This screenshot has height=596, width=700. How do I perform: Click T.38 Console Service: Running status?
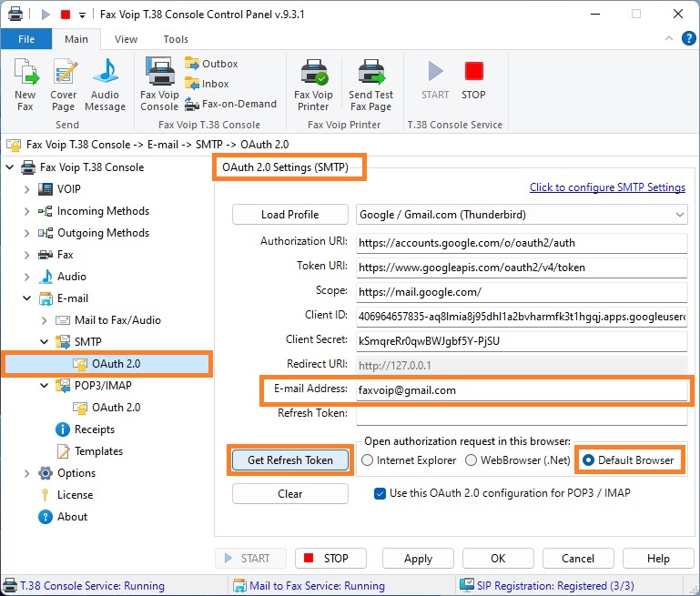pos(84,586)
